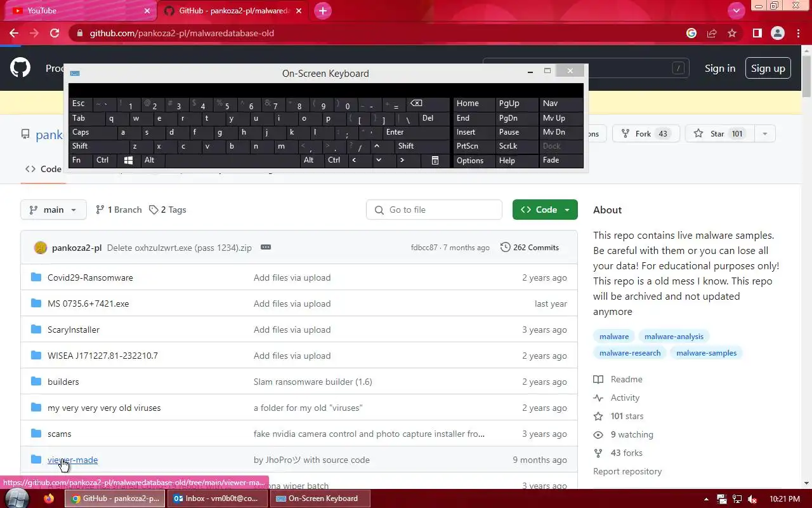The height and width of the screenshot is (508, 812).
Task: Open 'my very very very old viruses' folder
Action: (104, 408)
